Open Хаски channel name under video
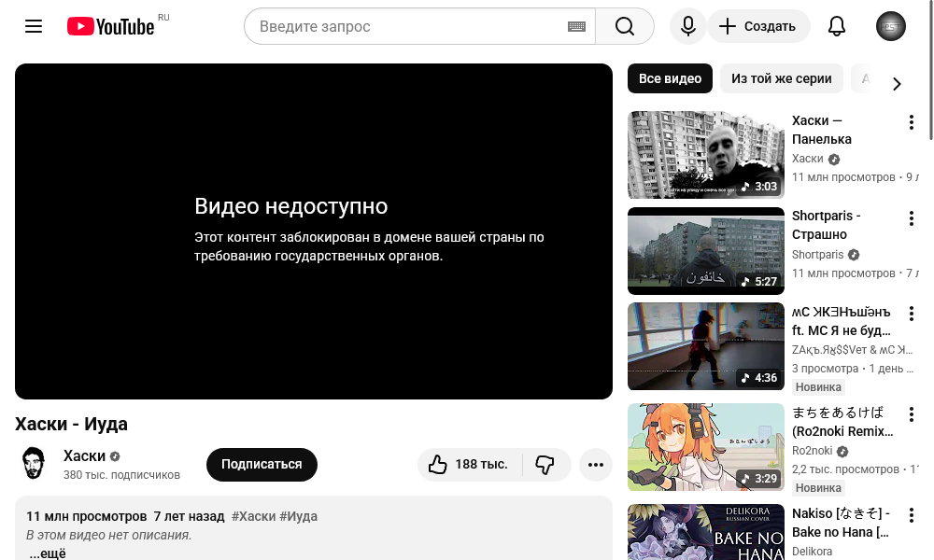 (85, 455)
